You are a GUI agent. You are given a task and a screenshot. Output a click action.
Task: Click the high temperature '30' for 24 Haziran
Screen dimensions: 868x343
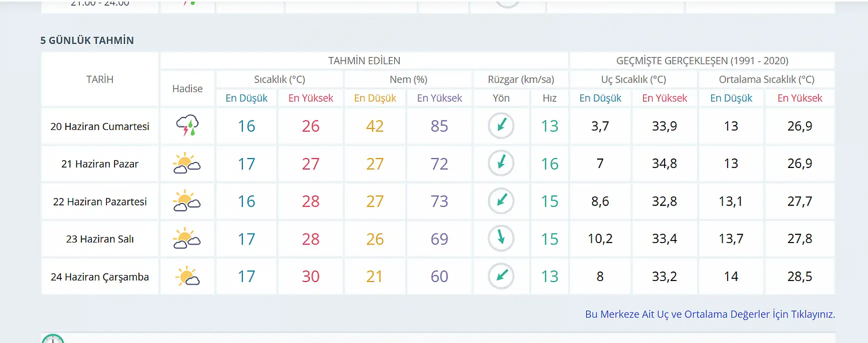pyautogui.click(x=310, y=276)
